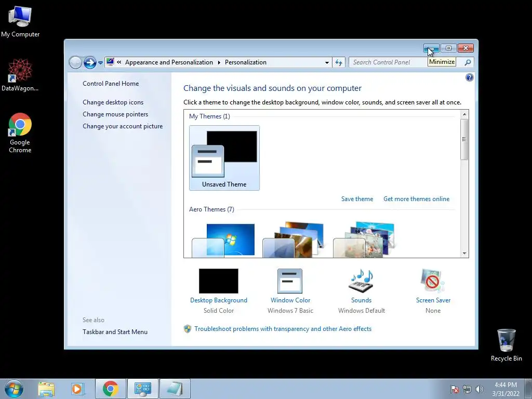532x399 pixels.
Task: Select the Unsaved Theme thumbnail
Action: 224,158
